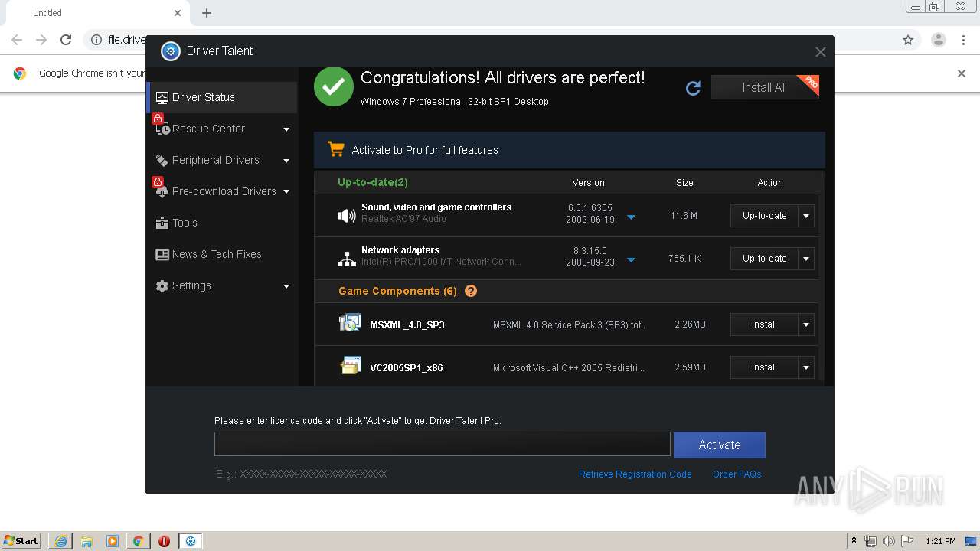Screen dimensions: 980x551
Task: Click the VC2005SP1_x86 component icon
Action: pos(350,366)
